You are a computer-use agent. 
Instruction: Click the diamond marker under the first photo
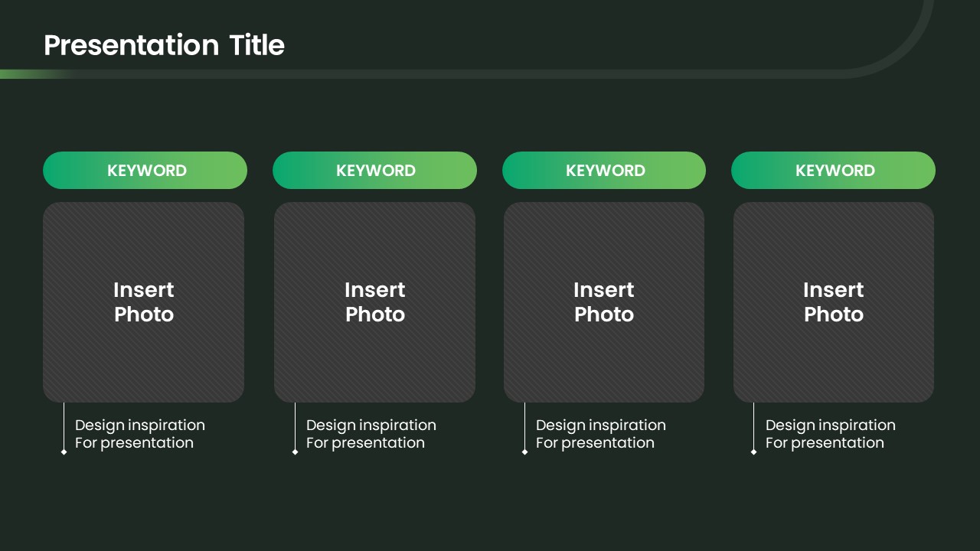pos(64,452)
